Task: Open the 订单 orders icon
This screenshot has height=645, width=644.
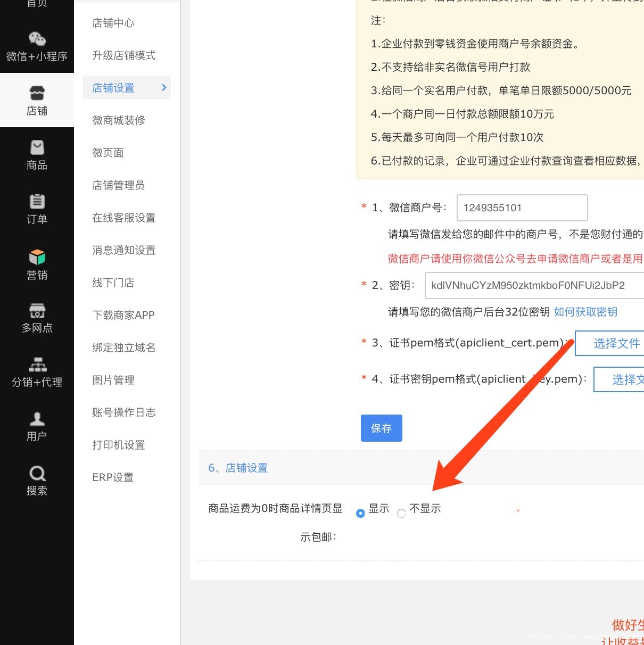Action: (x=37, y=201)
